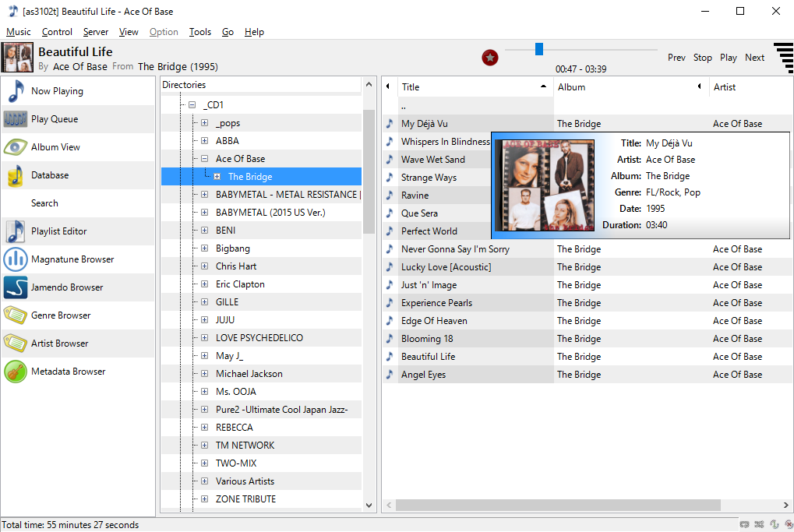Open the Artist Browser
The width and height of the screenshot is (794, 532).
[78, 344]
